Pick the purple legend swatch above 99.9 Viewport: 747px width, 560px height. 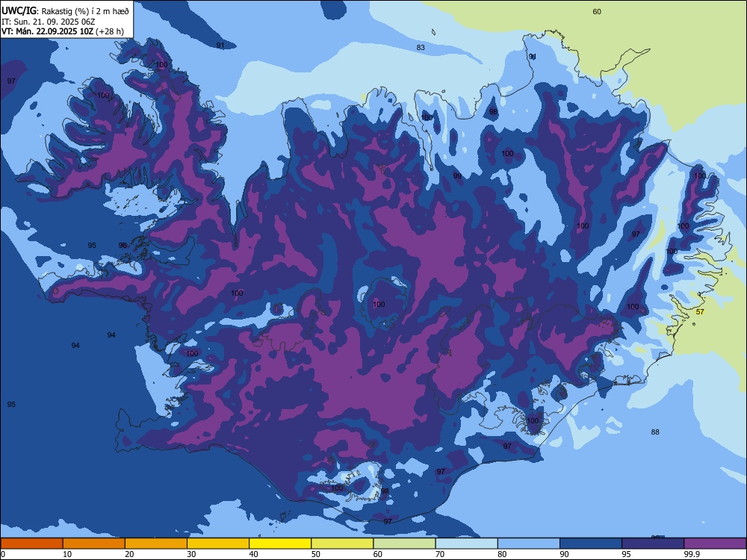click(x=715, y=544)
